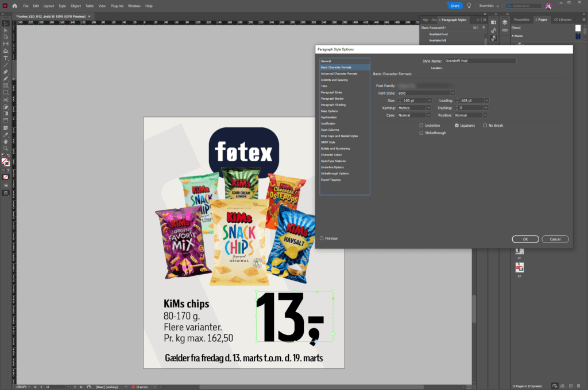Open the Paragraph Styles panel menu
Screen dimensions: 588x390
click(485, 20)
